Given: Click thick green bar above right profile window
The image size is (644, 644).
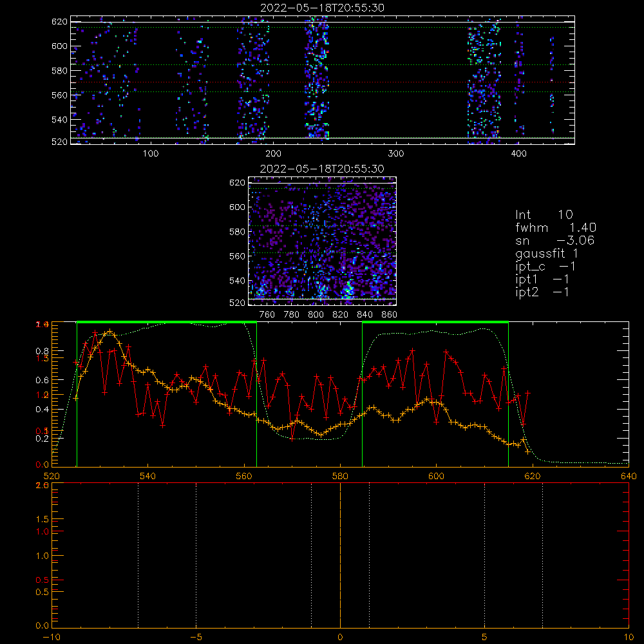Looking at the screenshot, I should (x=435, y=322).
